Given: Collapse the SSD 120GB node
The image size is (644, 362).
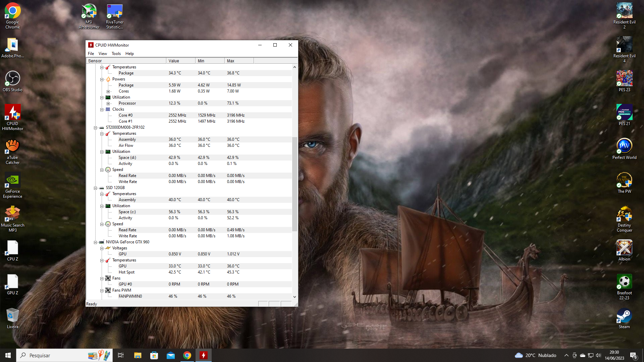Looking at the screenshot, I should pyautogui.click(x=95, y=188).
